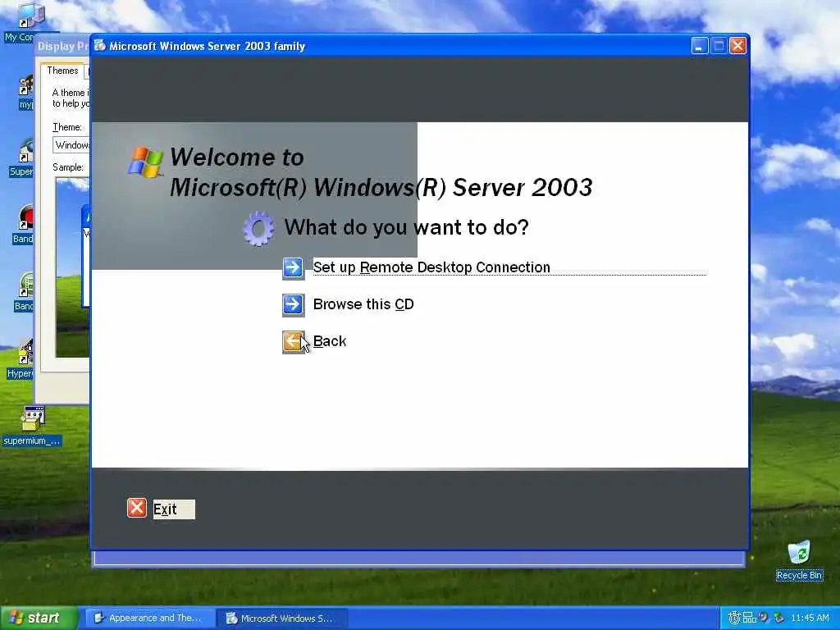Click the tray icon left of the clock
840x630 pixels.
[x=779, y=619]
